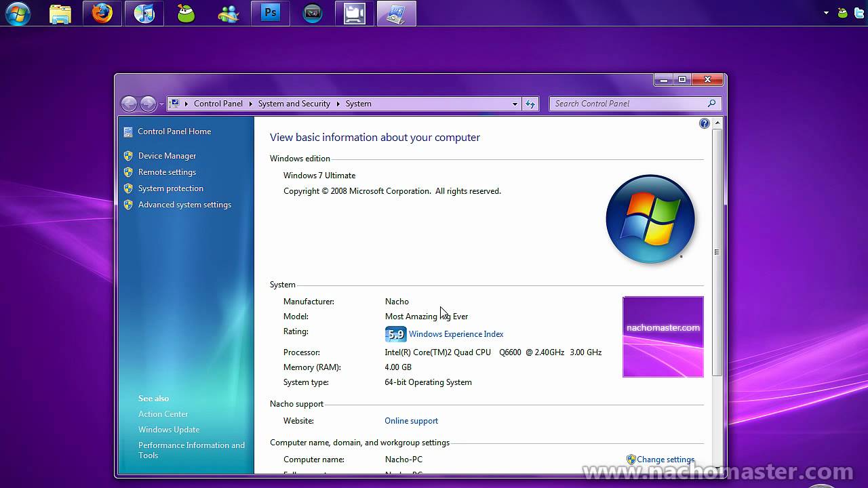Select the Control Panel breadcrumb
The height and width of the screenshot is (488, 868).
click(x=218, y=104)
